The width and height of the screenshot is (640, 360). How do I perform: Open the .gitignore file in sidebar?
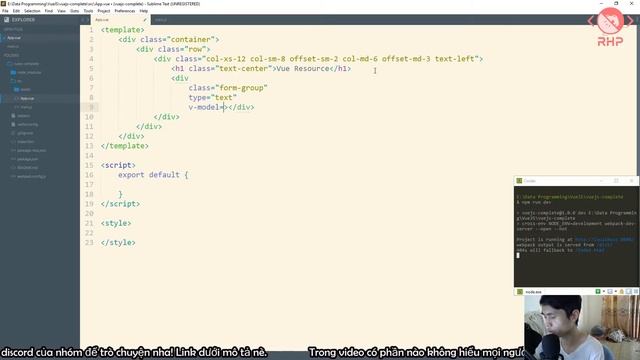(x=24, y=133)
